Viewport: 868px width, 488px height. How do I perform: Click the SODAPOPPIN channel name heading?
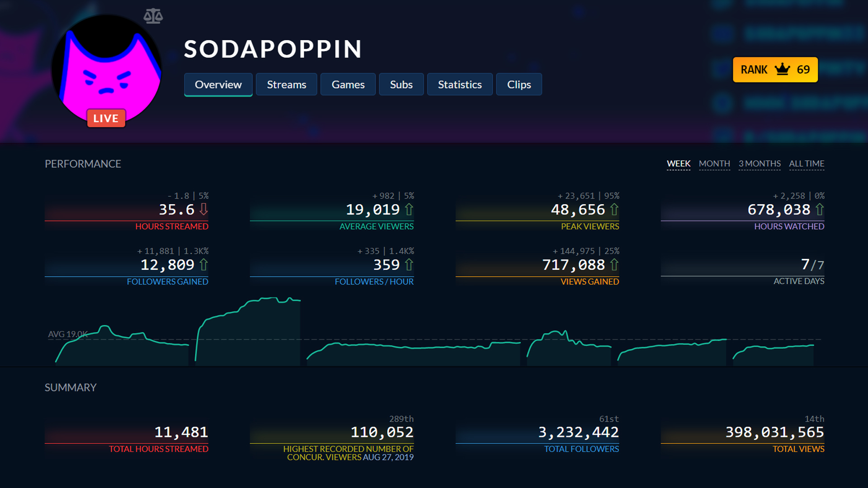273,49
